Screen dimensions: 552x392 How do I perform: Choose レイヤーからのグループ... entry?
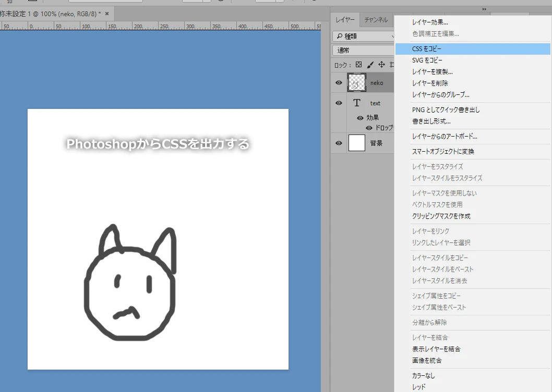coord(473,95)
